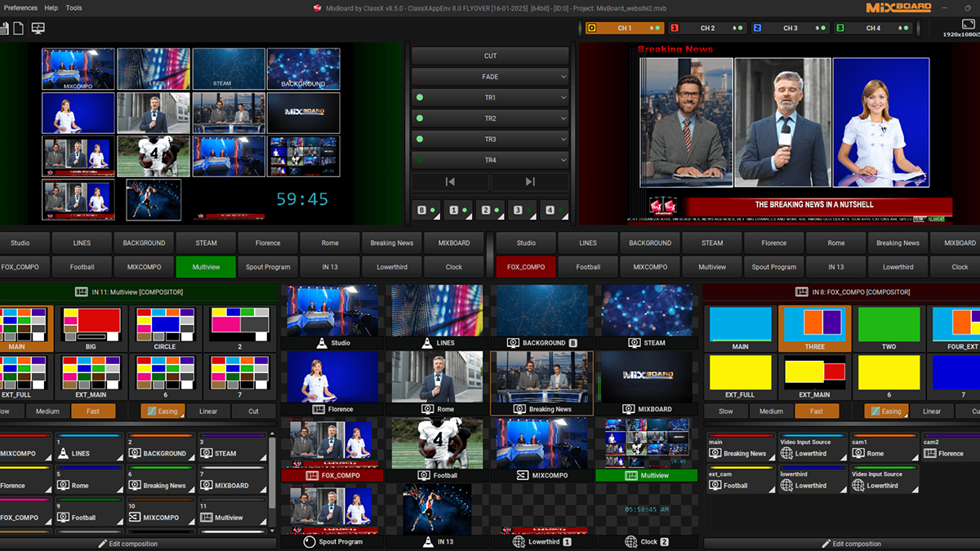The image size is (980, 551).
Task: Expand the FADE transition dropdown
Action: (563, 77)
